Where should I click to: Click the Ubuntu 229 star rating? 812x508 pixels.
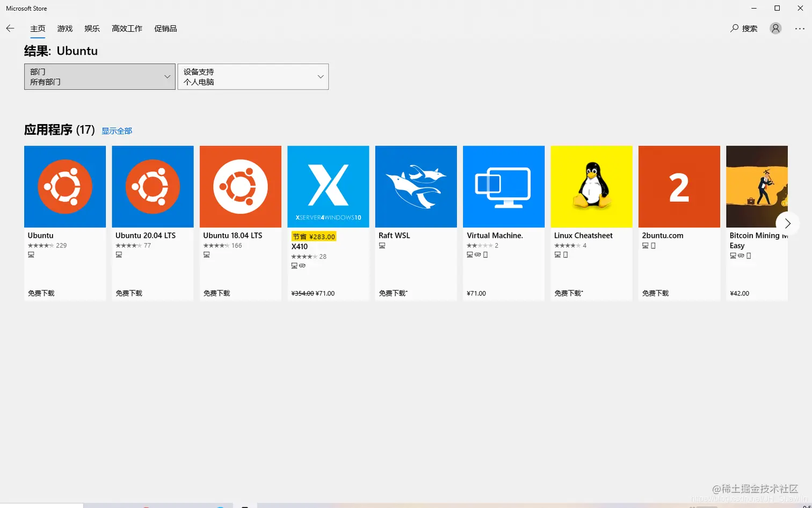pos(47,245)
